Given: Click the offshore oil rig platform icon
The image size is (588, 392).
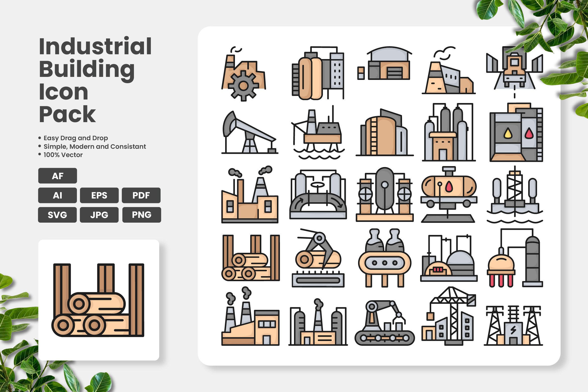Looking at the screenshot, I should click(318, 132).
